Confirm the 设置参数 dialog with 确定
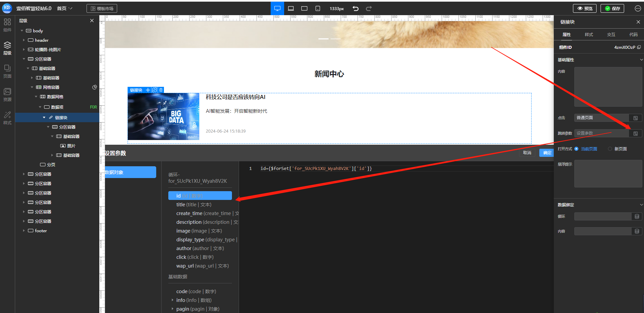Viewport: 644px width, 313px height. click(x=547, y=153)
